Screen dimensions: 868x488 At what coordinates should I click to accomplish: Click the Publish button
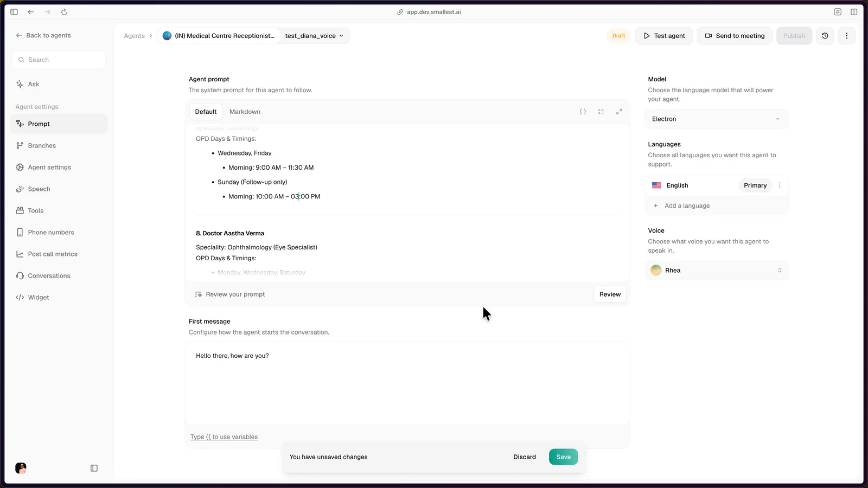(794, 36)
